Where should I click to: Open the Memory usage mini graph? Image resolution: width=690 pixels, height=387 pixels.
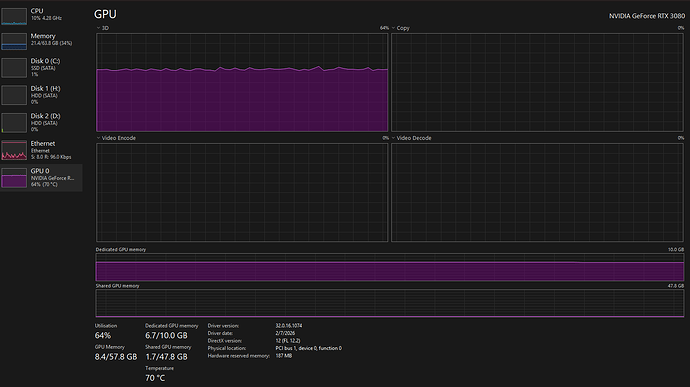pos(14,41)
